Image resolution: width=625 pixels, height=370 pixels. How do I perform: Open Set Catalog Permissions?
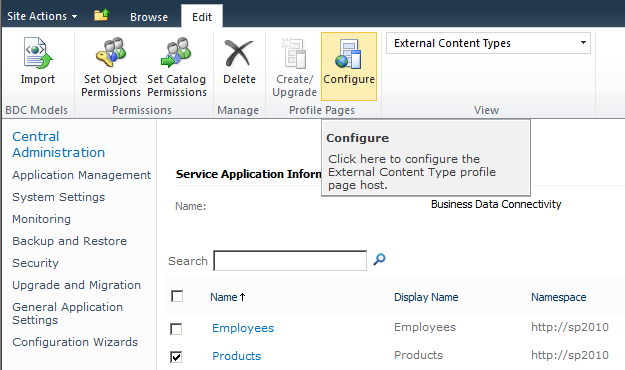tap(177, 67)
